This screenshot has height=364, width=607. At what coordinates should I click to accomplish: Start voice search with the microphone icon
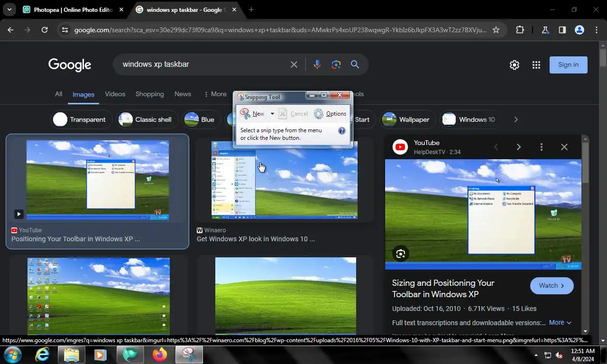pyautogui.click(x=317, y=64)
